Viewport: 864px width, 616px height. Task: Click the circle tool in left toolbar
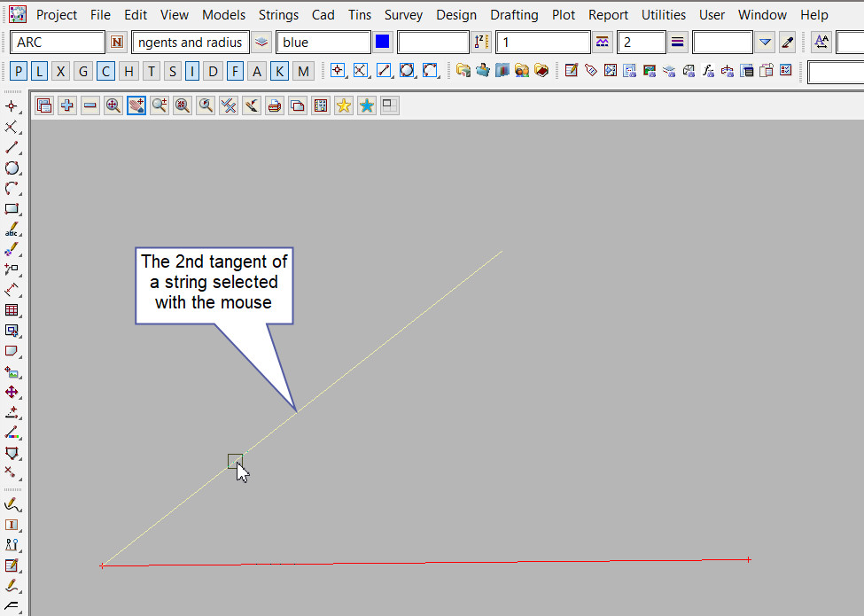12,168
